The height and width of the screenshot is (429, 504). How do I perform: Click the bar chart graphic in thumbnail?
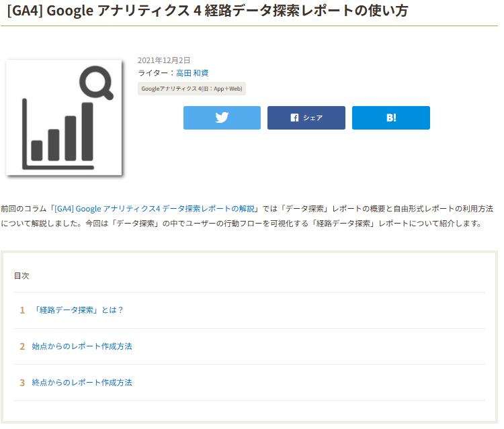pos(62,134)
